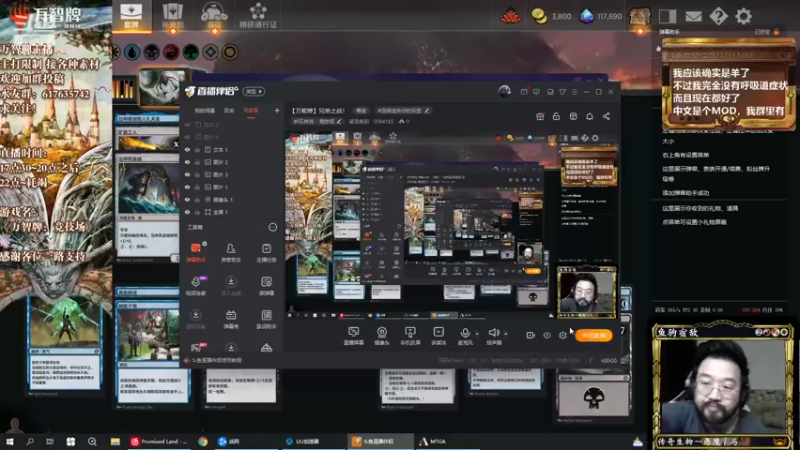Switch to the orange highlighted scene tab
This screenshot has width=800, height=450.
(x=251, y=110)
